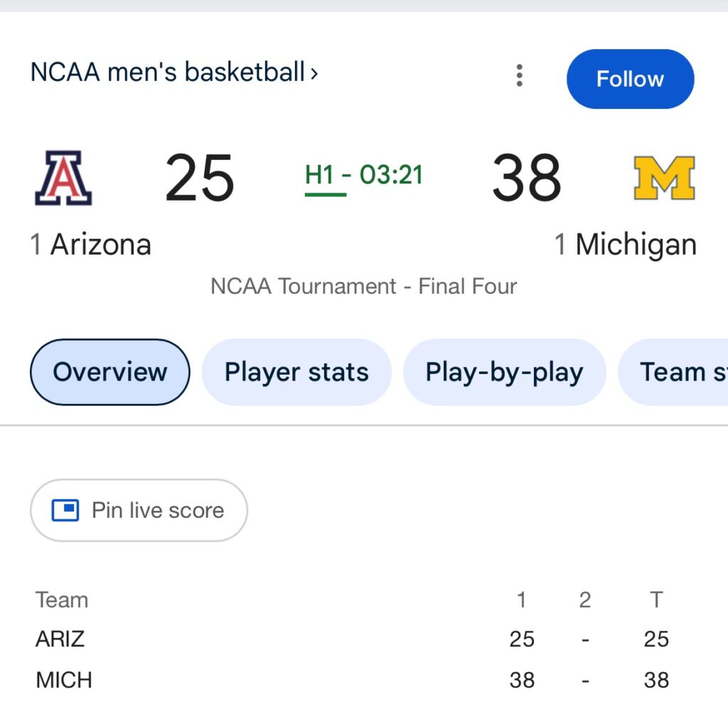Click the picture-in-picture pin icon
This screenshot has width=728, height=702.
tap(65, 510)
